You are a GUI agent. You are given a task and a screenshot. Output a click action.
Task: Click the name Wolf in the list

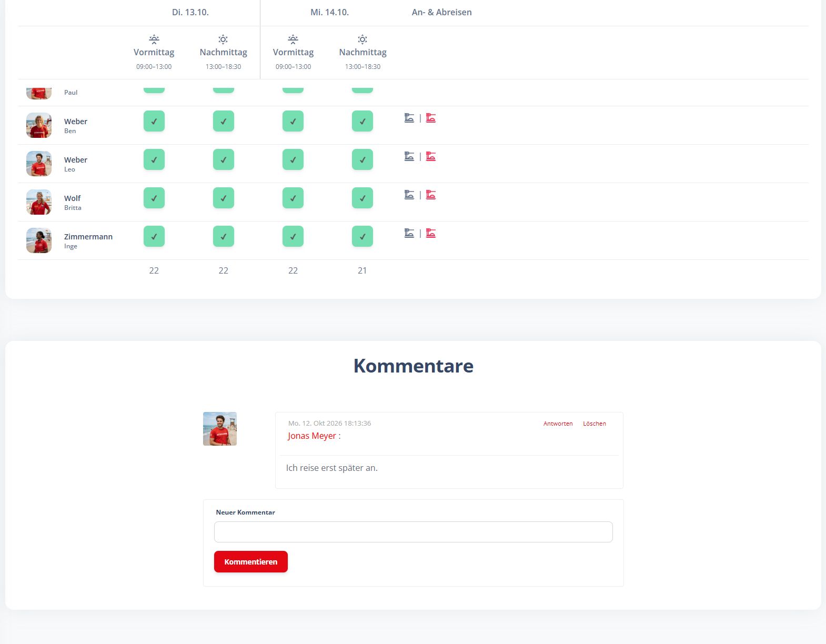pos(73,198)
